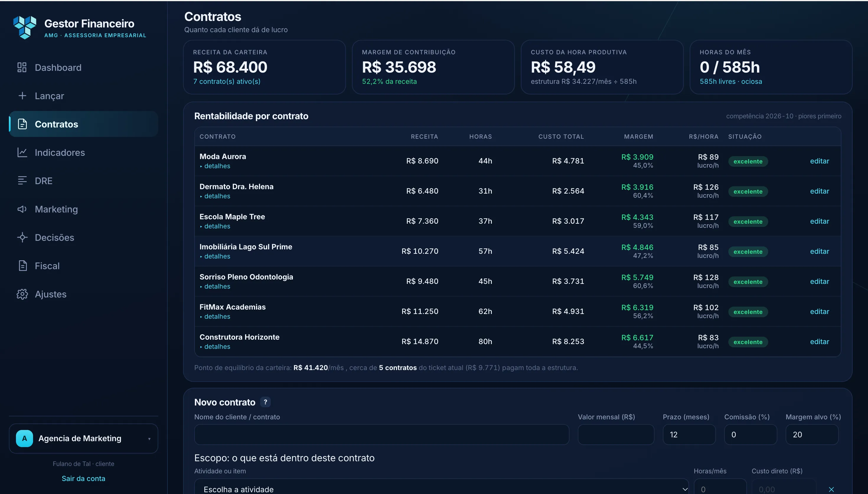Open the Novo contrato help question mark
This screenshot has width=868, height=494.
[x=265, y=402]
